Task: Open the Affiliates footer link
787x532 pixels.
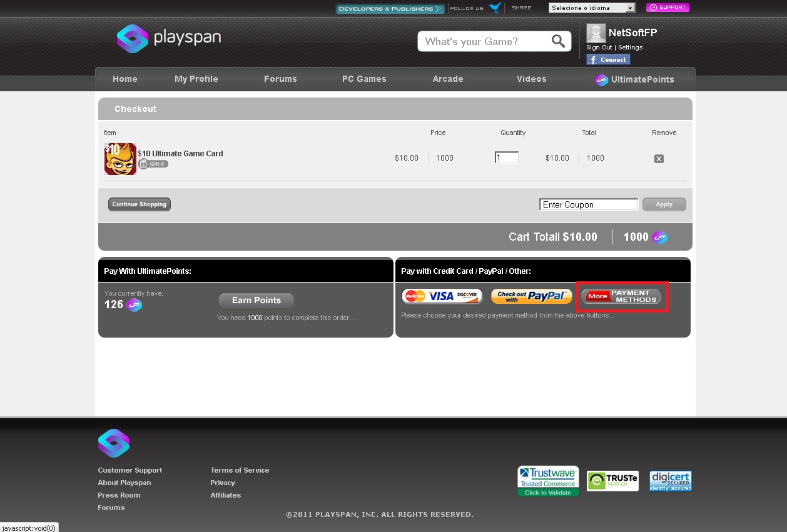Action: click(226, 495)
